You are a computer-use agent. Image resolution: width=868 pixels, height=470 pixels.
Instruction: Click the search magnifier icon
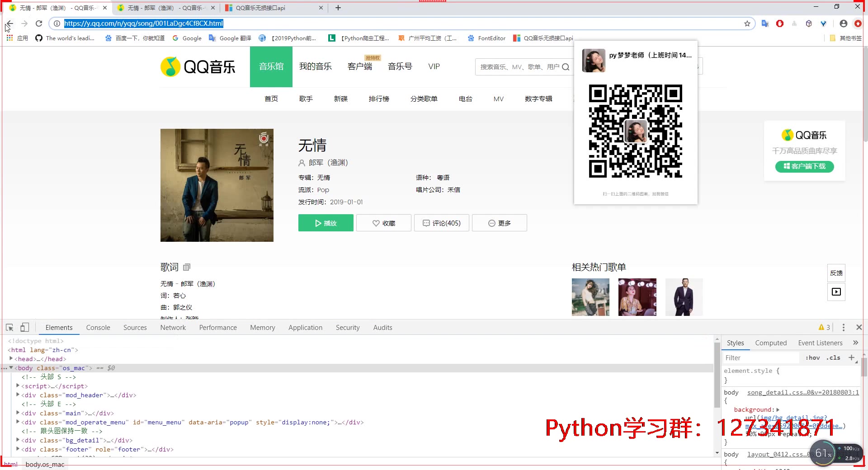tap(565, 67)
